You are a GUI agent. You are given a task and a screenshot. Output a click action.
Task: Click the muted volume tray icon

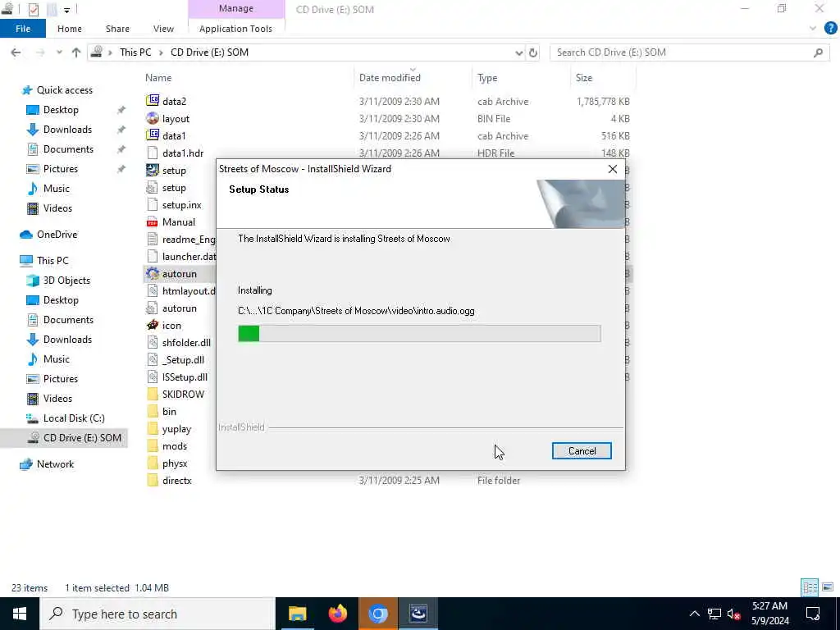pyautogui.click(x=733, y=614)
